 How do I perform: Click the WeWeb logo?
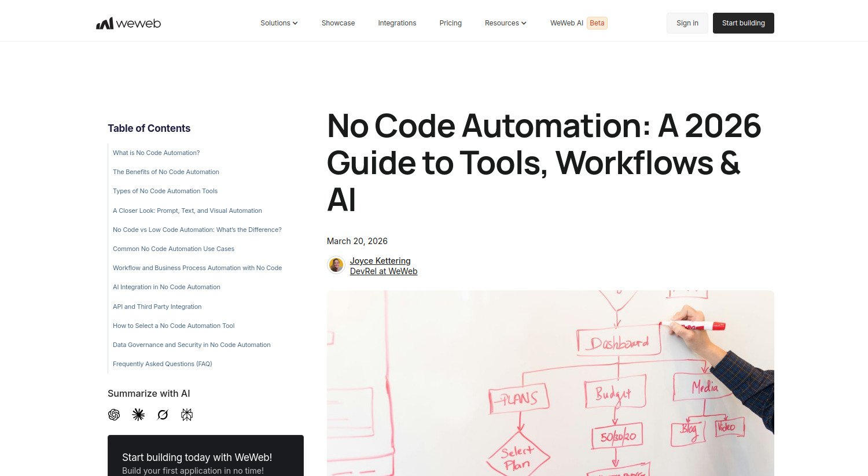[x=128, y=23]
